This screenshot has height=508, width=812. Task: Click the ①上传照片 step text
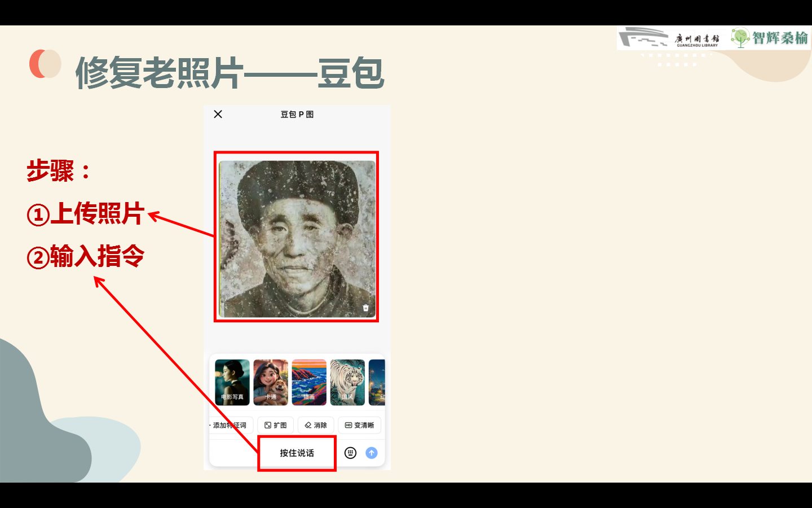point(86,214)
